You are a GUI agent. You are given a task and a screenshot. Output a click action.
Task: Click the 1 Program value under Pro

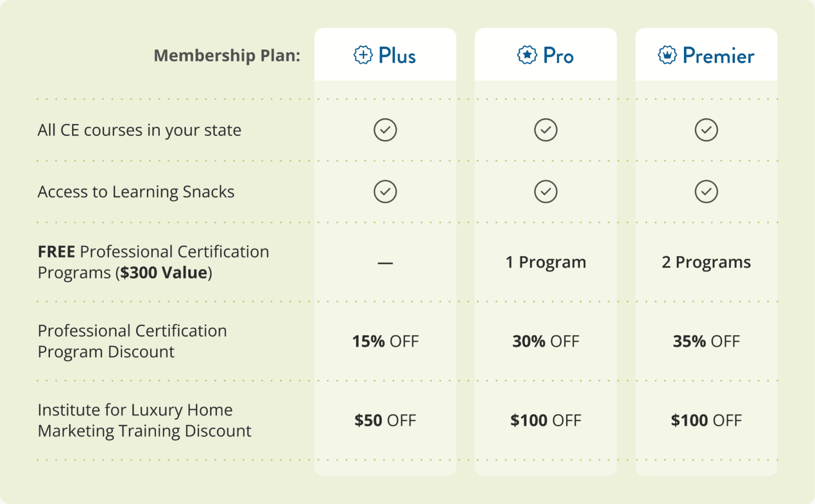click(545, 262)
